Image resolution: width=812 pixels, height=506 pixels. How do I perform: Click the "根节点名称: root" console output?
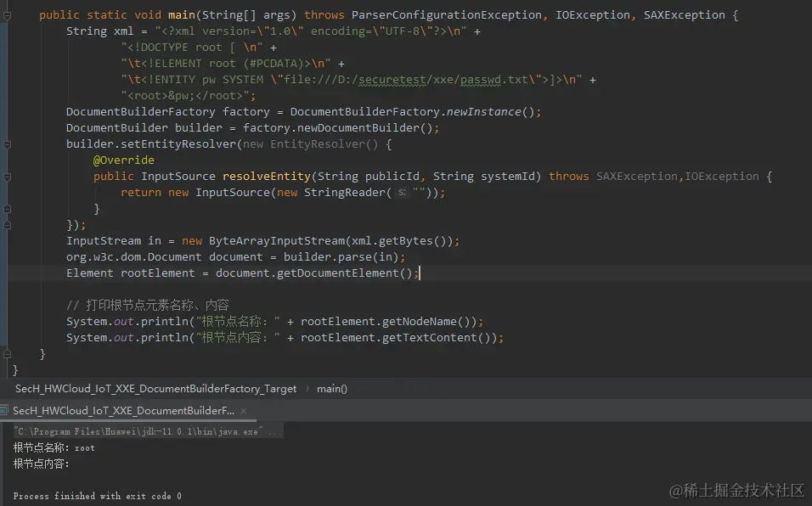(54, 448)
